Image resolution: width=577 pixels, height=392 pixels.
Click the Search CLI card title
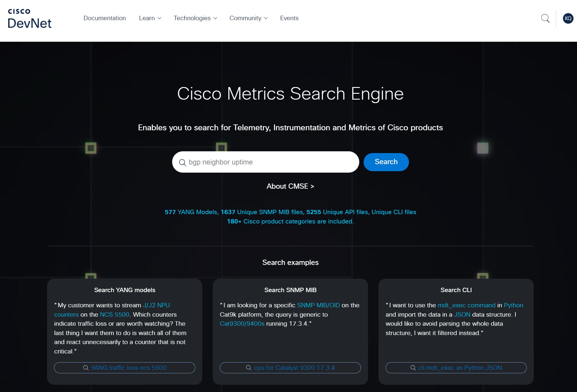click(456, 290)
